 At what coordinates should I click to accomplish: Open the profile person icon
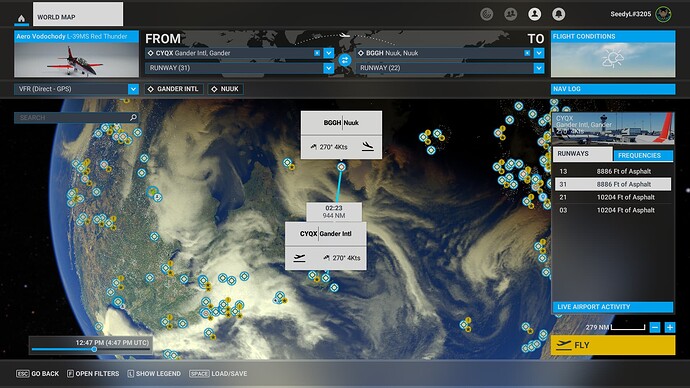tap(534, 14)
